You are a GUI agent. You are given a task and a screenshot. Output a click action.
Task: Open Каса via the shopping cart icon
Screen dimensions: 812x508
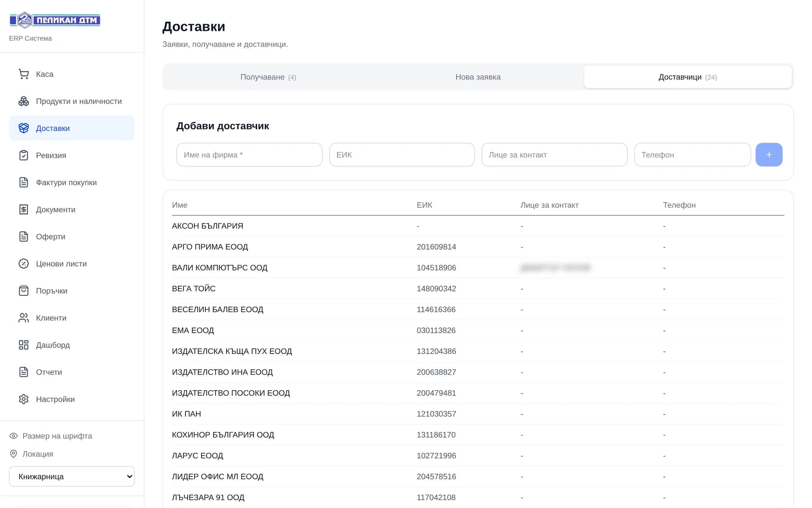[x=24, y=74]
